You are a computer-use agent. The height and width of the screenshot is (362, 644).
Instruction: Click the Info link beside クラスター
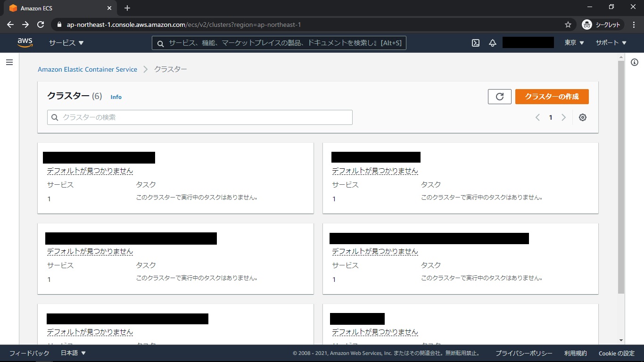[x=116, y=97]
